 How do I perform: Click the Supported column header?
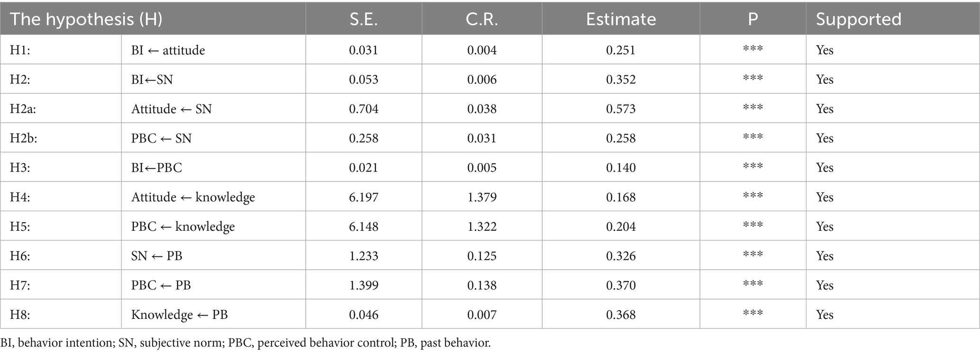858,19
